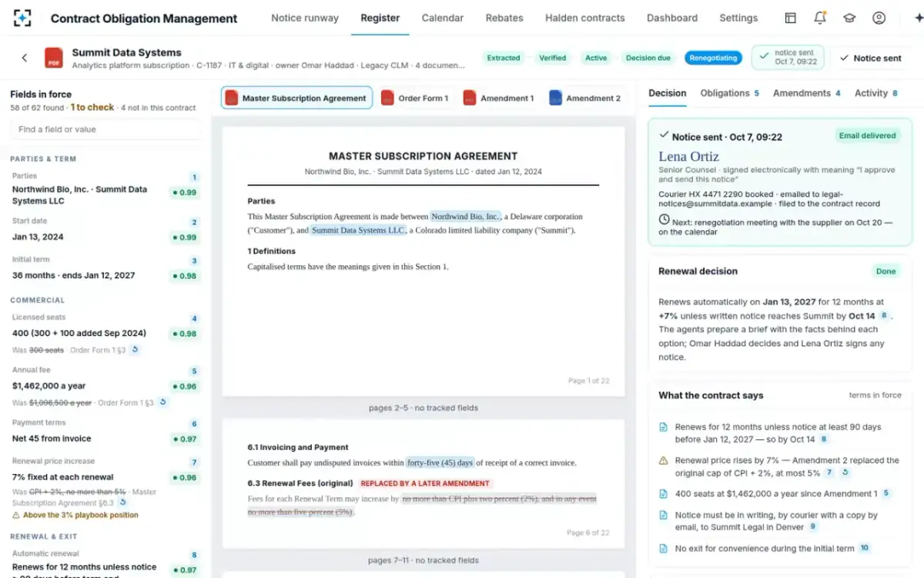Click the history icon after 'at most 5%'

[845, 472]
